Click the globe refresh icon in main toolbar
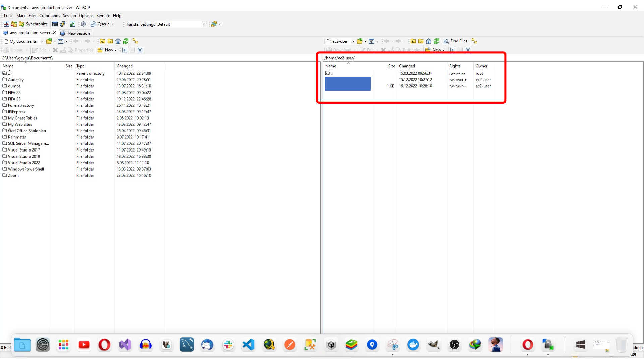 tap(214, 24)
